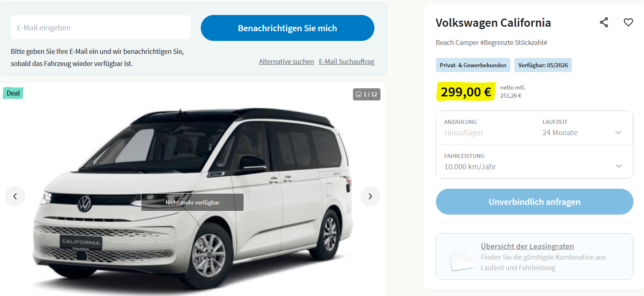The width and height of the screenshot is (644, 296).
Task: Click the Deal badge on the car image
Action: coord(13,93)
